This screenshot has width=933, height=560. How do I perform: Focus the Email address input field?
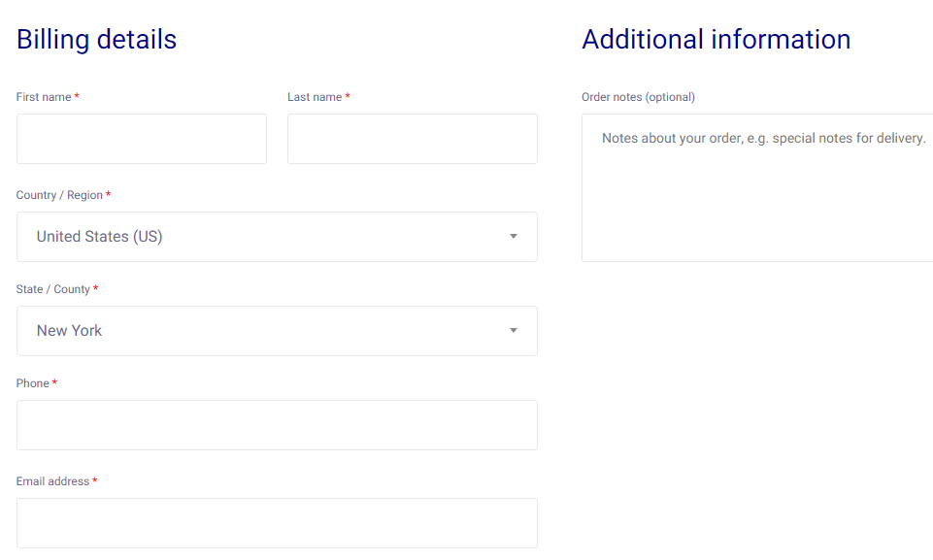click(277, 523)
